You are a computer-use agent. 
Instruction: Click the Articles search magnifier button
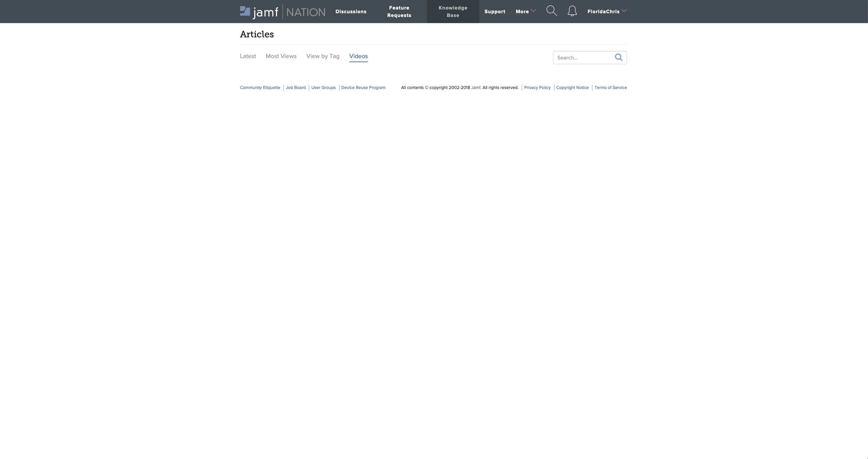(x=618, y=57)
